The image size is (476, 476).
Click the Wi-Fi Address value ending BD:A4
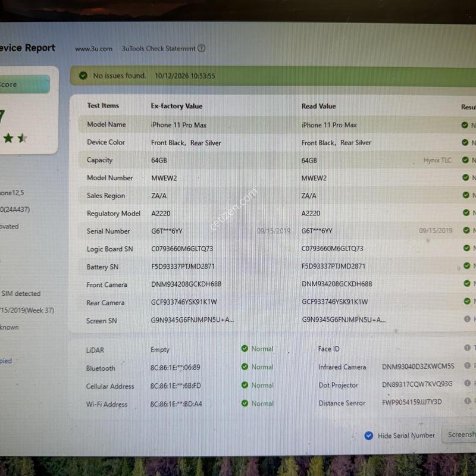tap(176, 404)
